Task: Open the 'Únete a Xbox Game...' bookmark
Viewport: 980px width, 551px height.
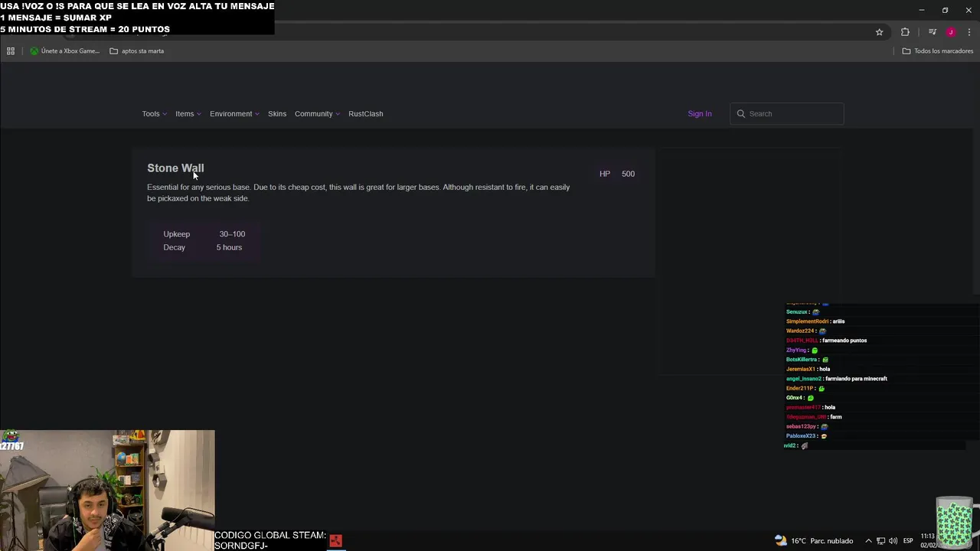Action: 64,51
